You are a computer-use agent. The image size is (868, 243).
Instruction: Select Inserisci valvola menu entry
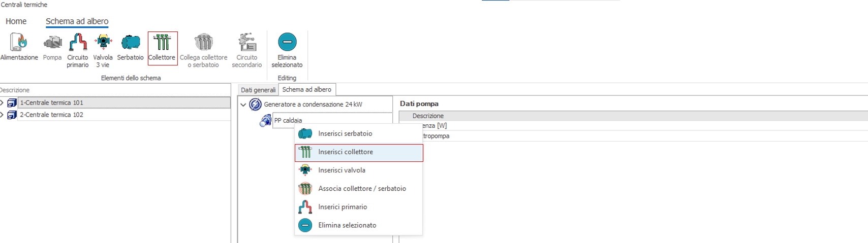342,170
